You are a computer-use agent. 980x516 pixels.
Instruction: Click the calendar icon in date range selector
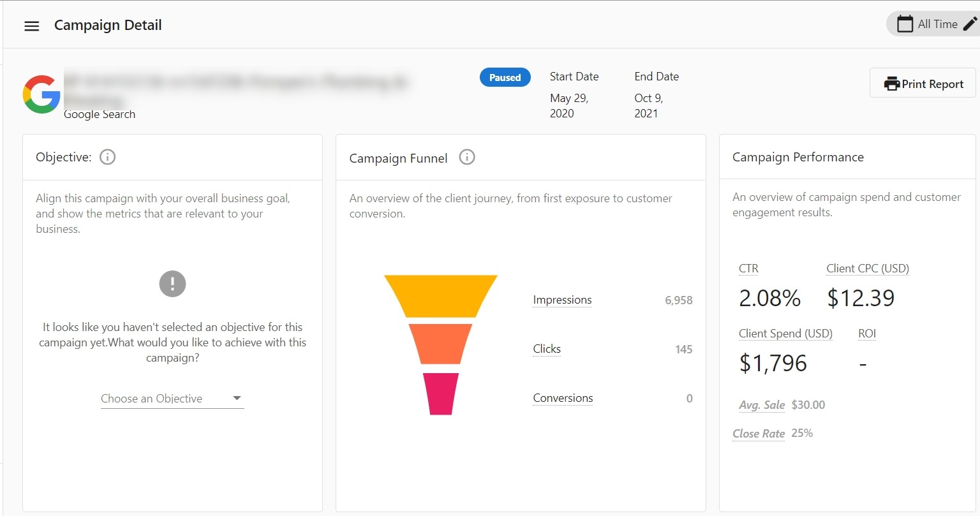[905, 23]
